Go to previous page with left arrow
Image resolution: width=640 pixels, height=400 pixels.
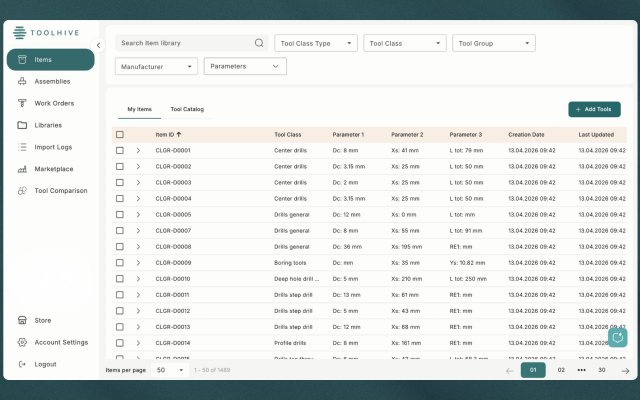pos(509,371)
